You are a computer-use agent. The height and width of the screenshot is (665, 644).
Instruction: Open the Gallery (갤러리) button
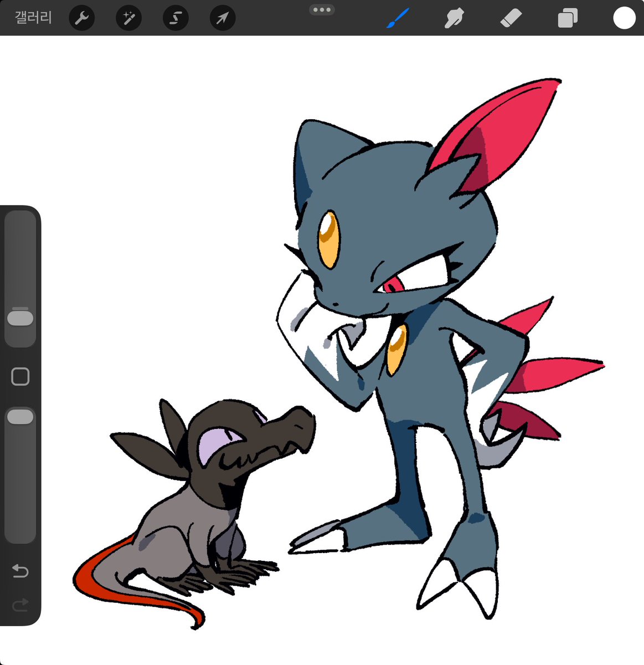pyautogui.click(x=33, y=18)
